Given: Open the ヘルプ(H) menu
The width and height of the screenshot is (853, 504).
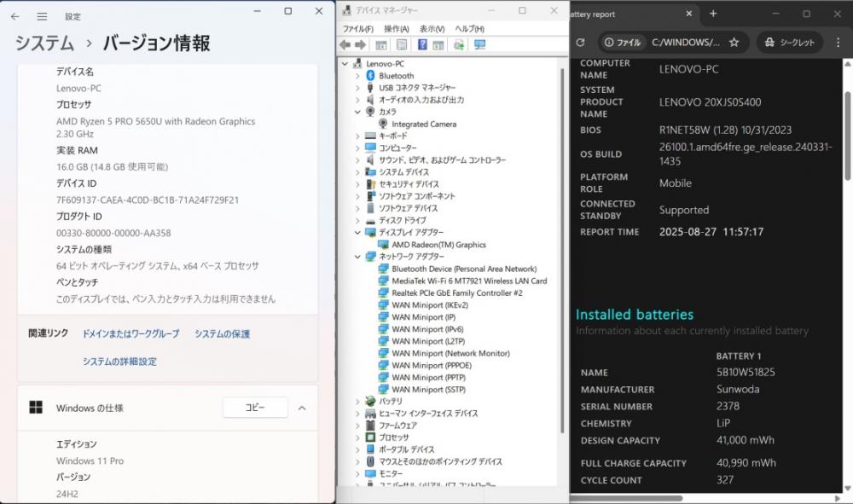Looking at the screenshot, I should pos(469,29).
